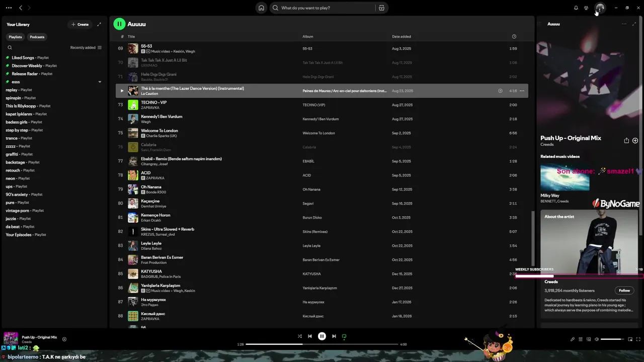Open Now Playing panel more options
The image size is (644, 362).
(624, 24)
